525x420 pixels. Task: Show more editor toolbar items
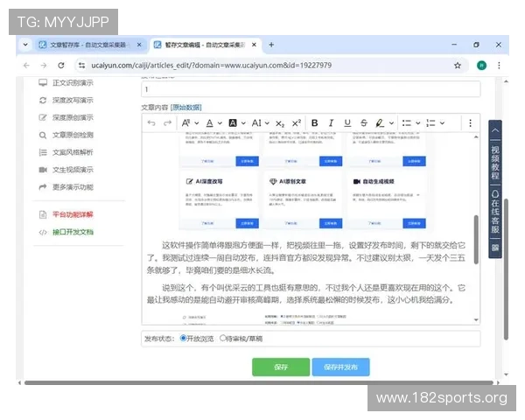(470, 123)
